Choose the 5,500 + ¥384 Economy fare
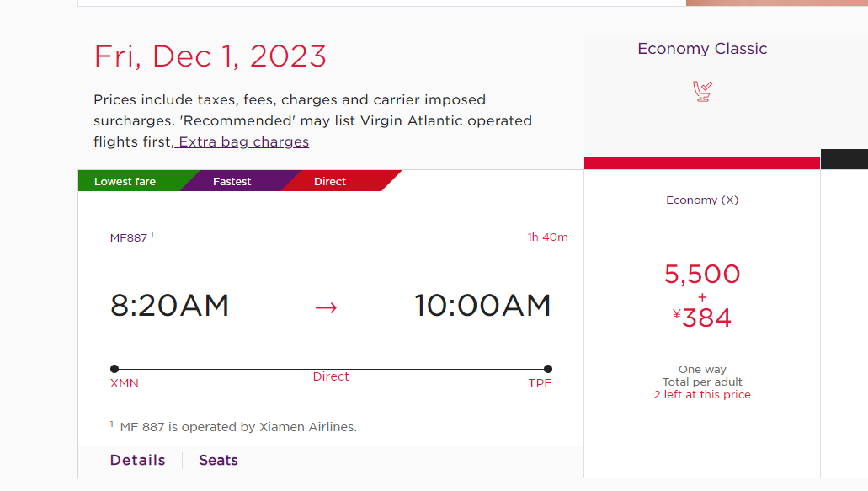The image size is (868, 491). click(702, 296)
